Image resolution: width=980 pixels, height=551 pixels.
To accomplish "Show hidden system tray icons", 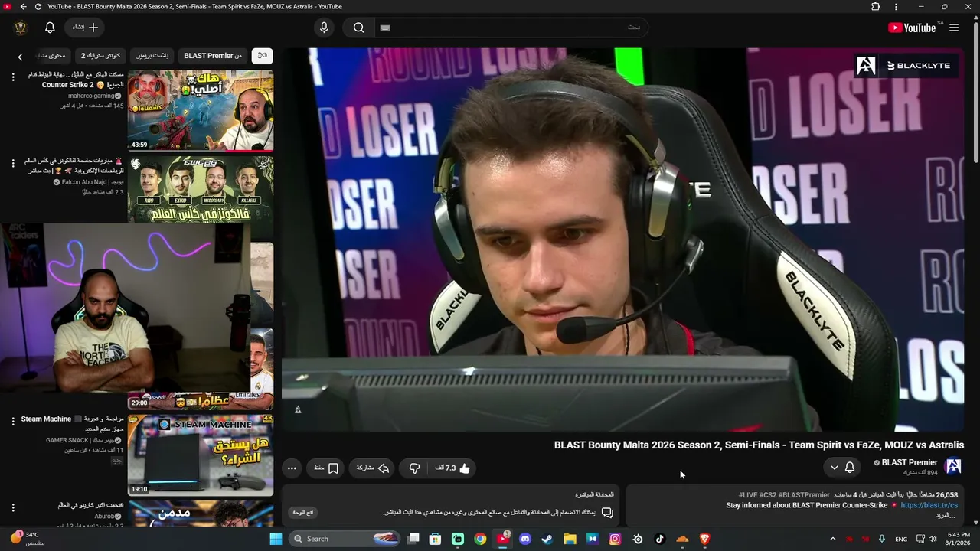I will (833, 539).
